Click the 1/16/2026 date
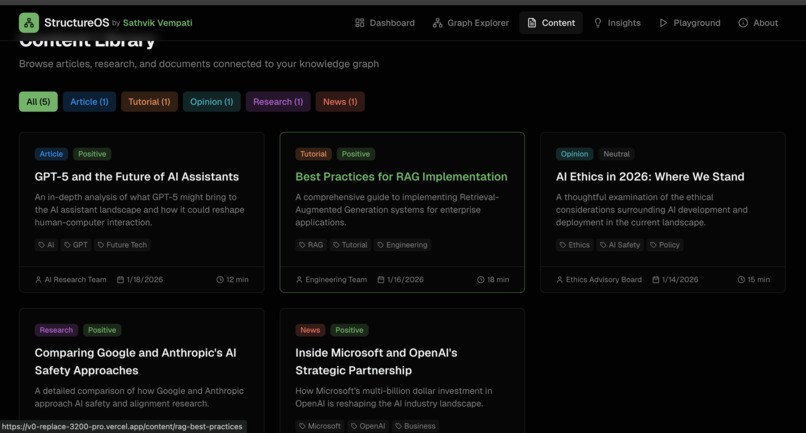Image resolution: width=806 pixels, height=433 pixels. coord(400,280)
